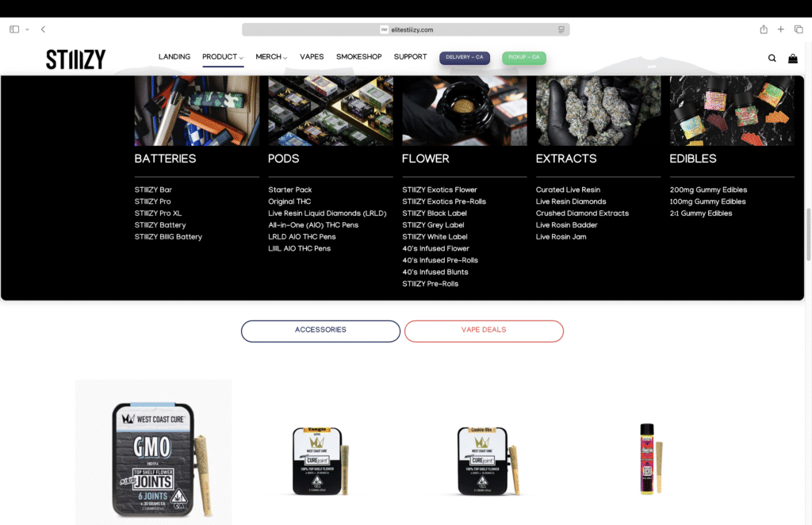Select STIIIZY Battery link

pos(160,225)
